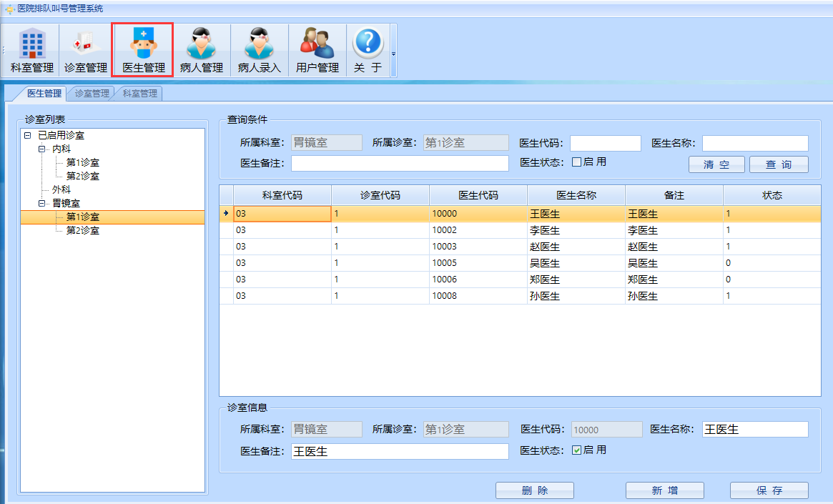The image size is (833, 504).
Task: Open 诊室管理 toolbar icon
Action: coord(86,51)
